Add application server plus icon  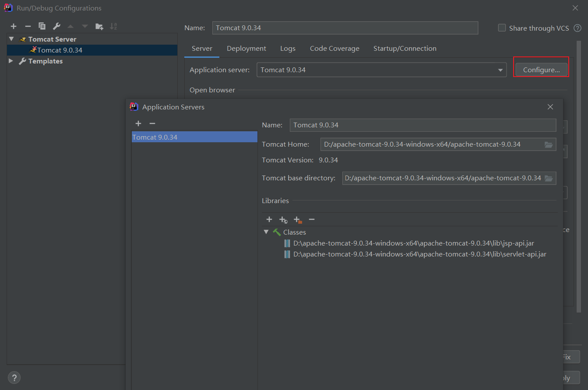pyautogui.click(x=138, y=124)
